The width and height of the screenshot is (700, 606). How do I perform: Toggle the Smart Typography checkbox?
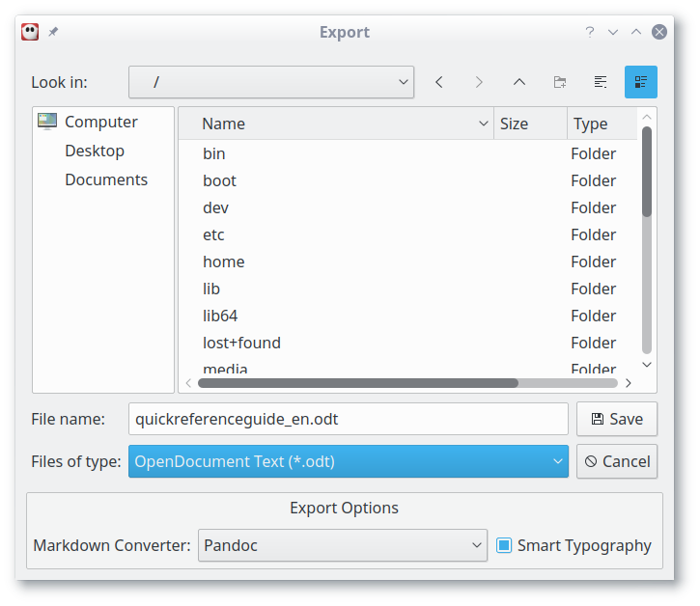pyautogui.click(x=504, y=545)
